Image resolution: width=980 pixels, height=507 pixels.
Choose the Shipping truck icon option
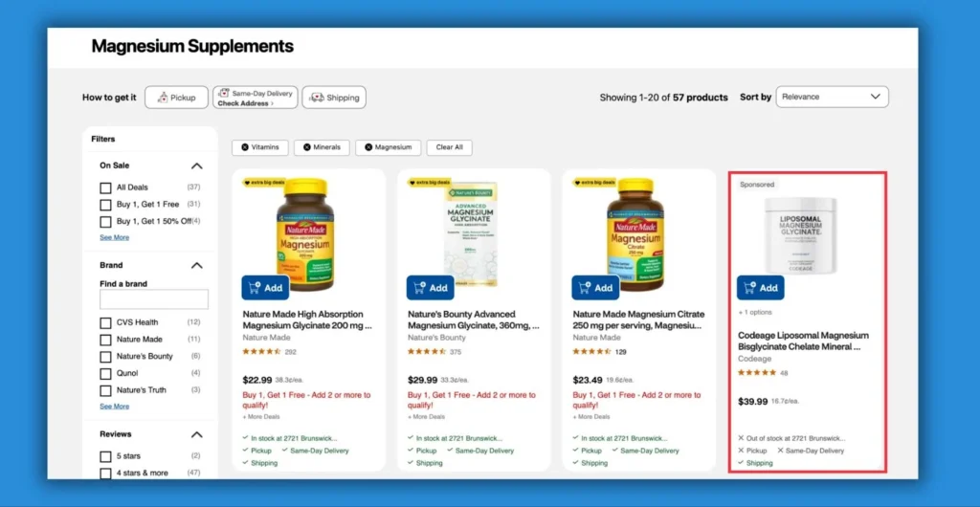click(317, 98)
